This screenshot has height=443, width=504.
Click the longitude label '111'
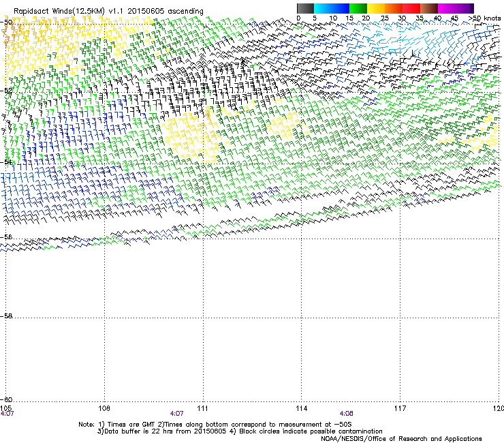(x=202, y=408)
